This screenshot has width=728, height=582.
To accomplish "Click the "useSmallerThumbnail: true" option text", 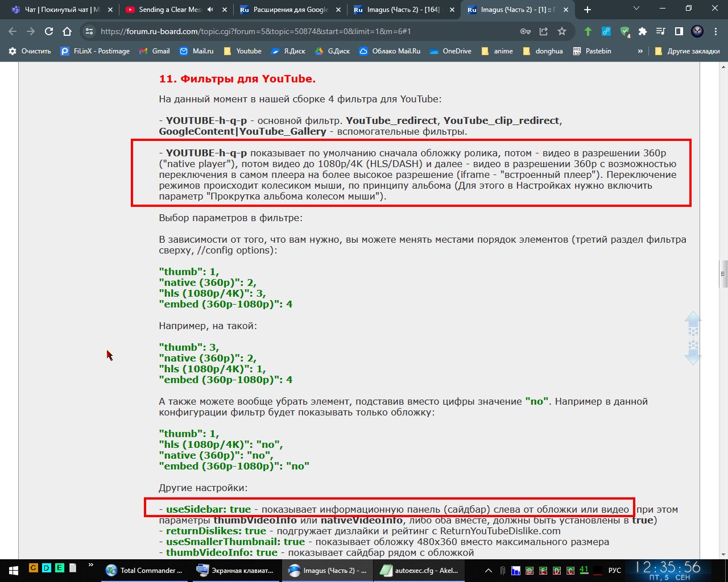I will [235, 542].
